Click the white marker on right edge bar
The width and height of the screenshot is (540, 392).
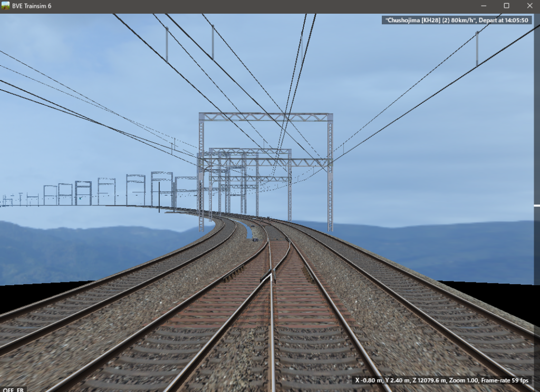tap(537, 205)
